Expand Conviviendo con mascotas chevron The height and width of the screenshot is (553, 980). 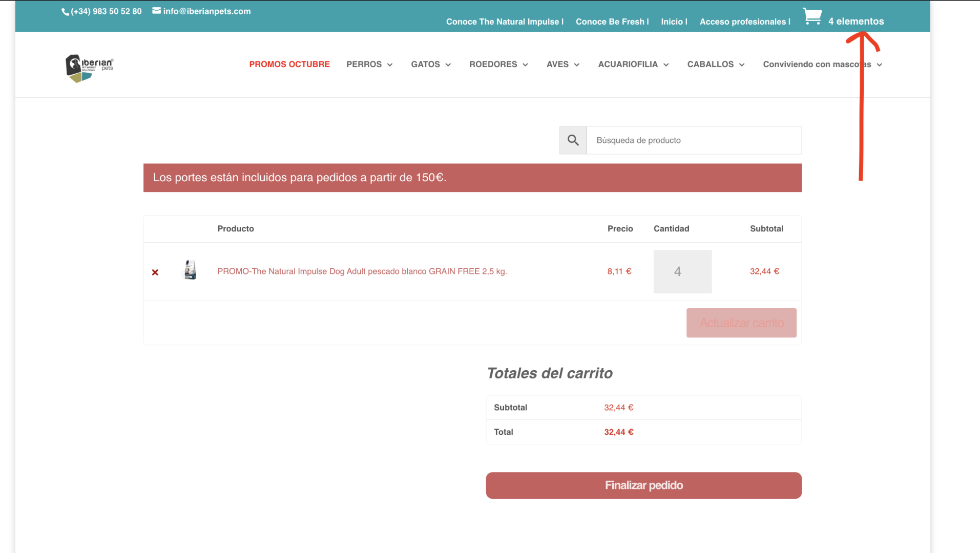coord(880,65)
